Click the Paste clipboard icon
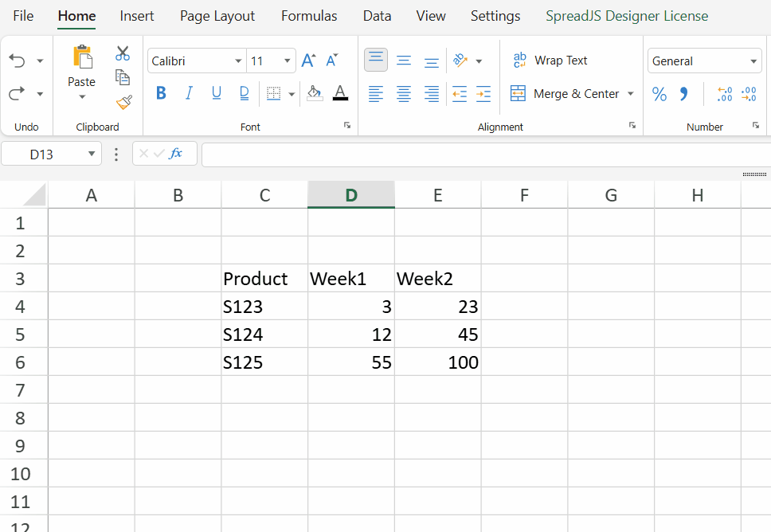 click(x=82, y=57)
